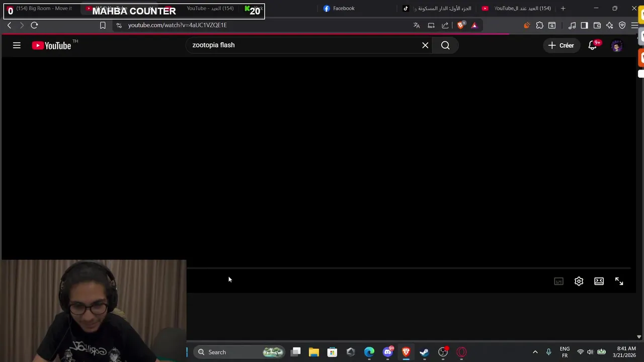Viewport: 644px width, 362px height.
Task: Click the youtube.com address bar URL
Action: (x=177, y=25)
